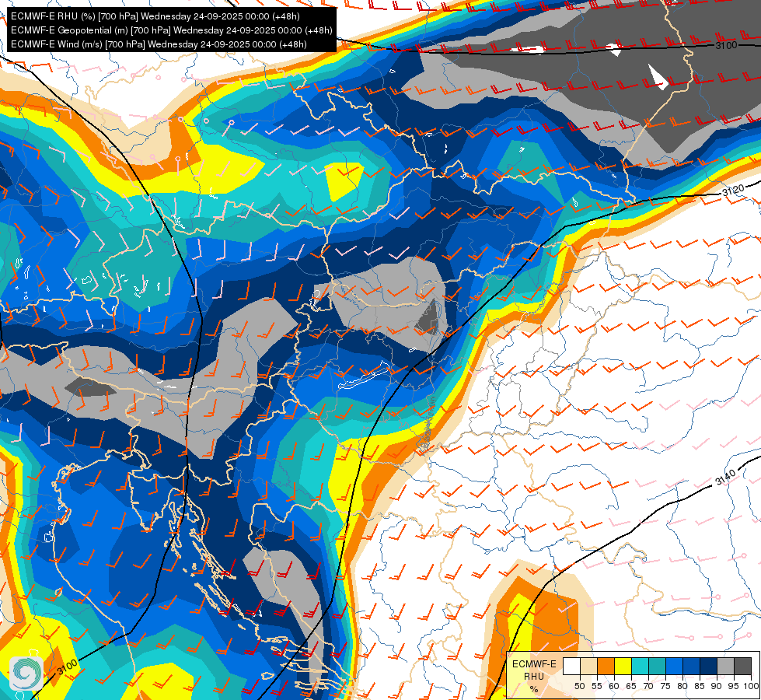Screen dimensions: 761x700
Task: Click the legend value 75
Action: pyautogui.click(x=665, y=686)
